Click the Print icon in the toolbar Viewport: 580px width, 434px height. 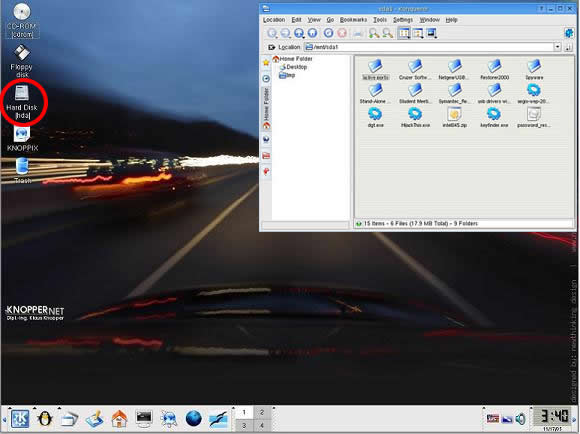[358, 33]
